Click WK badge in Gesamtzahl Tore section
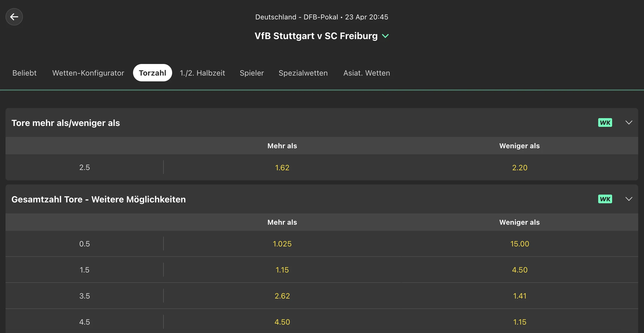 pyautogui.click(x=605, y=199)
